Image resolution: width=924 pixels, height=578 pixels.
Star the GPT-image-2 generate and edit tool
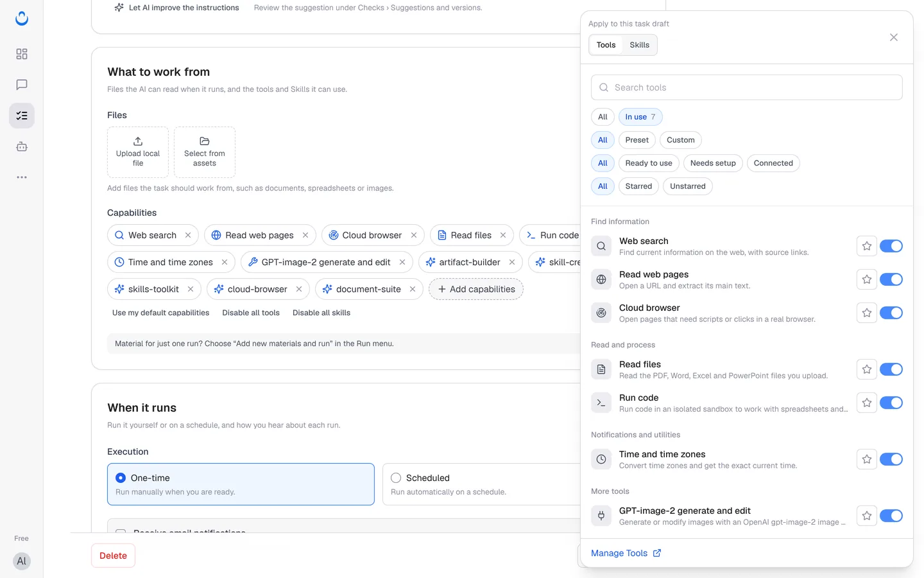tap(866, 516)
